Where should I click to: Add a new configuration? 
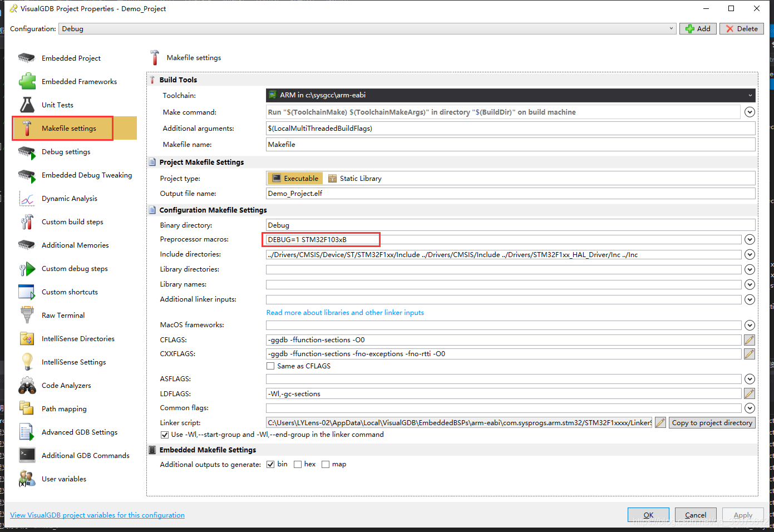point(698,29)
